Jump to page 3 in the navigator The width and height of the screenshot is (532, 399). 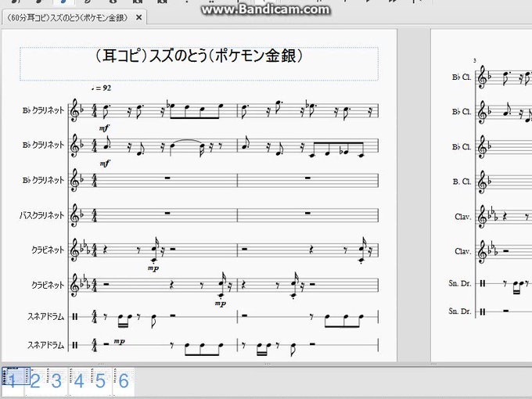[57, 381]
